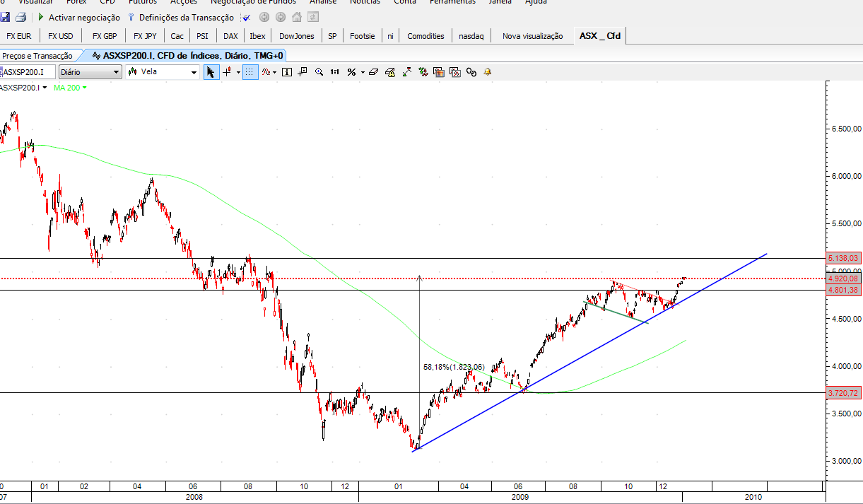
Task: Switch to the SP workspace tab
Action: [332, 36]
